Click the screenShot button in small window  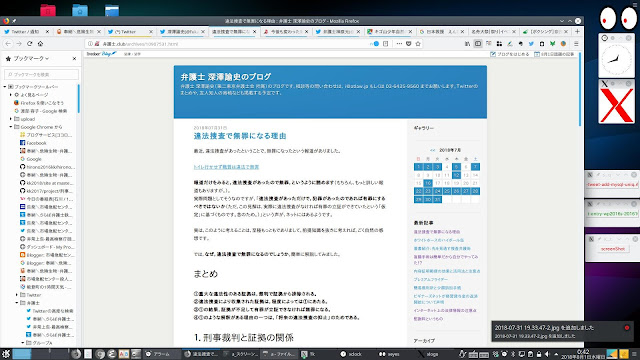click(613, 249)
